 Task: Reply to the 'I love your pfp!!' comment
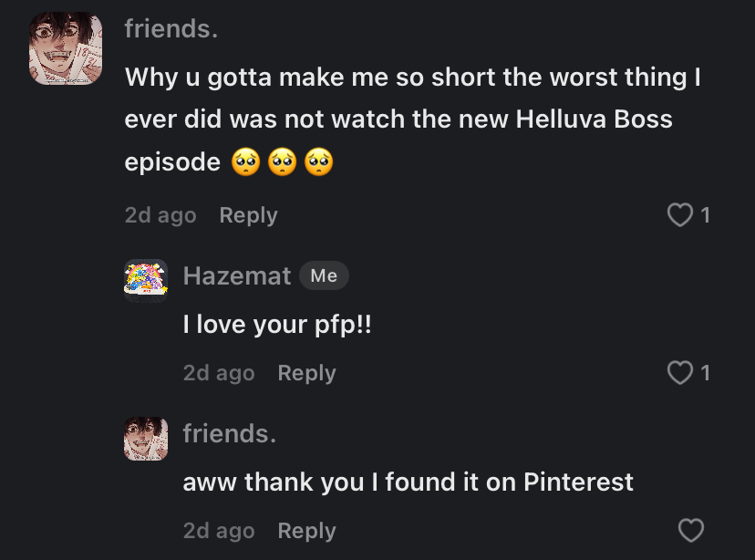[306, 373]
